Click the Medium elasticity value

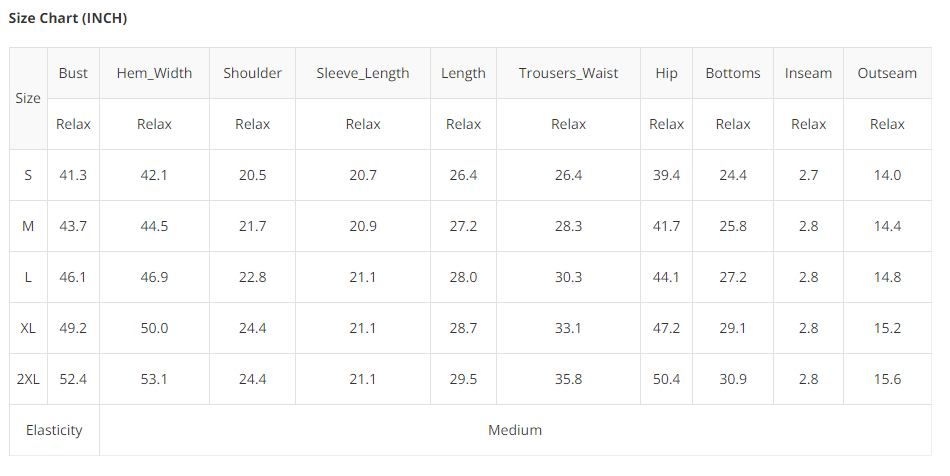515,430
